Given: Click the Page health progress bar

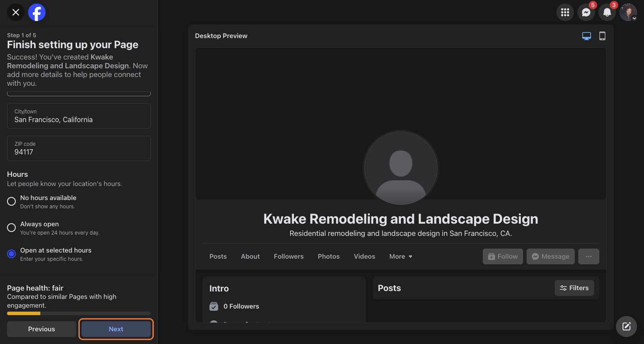Looking at the screenshot, I should point(79,313).
